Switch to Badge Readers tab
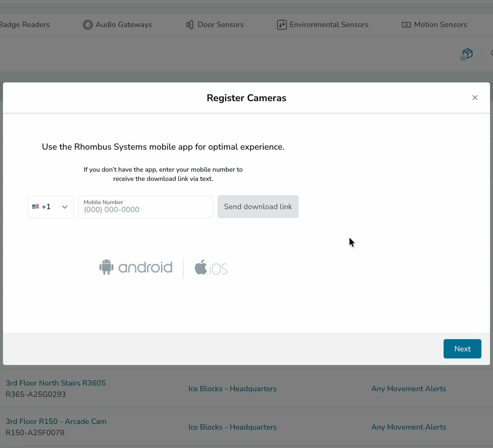The height and width of the screenshot is (448, 493). click(x=25, y=25)
